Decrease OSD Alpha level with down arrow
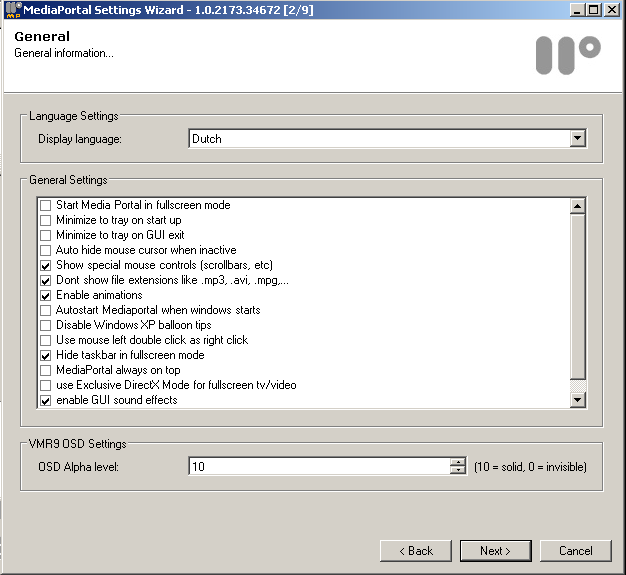626x575 pixels. click(458, 470)
